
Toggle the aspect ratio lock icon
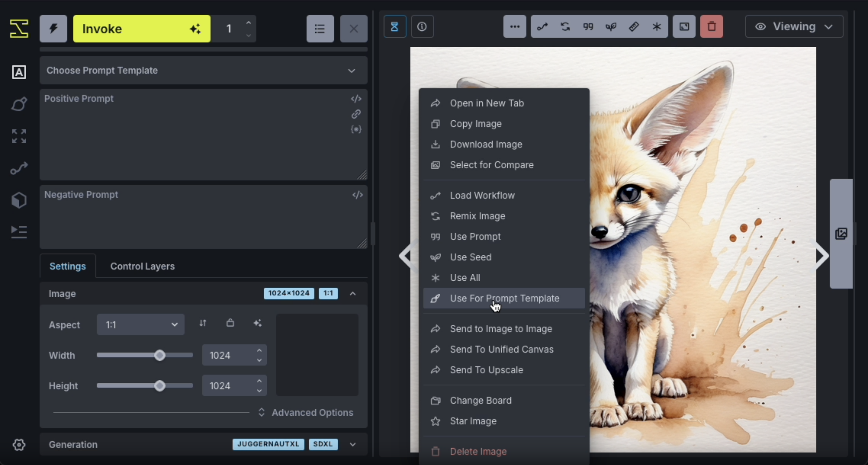(x=230, y=323)
